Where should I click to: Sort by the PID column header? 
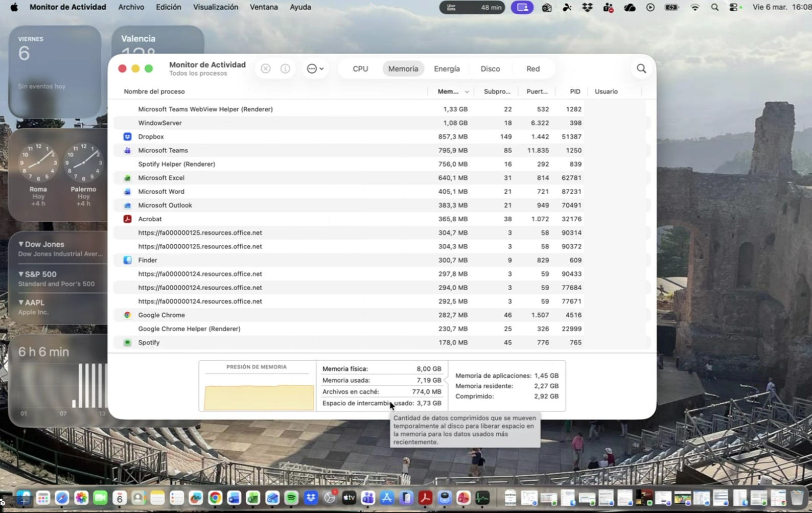click(x=575, y=91)
